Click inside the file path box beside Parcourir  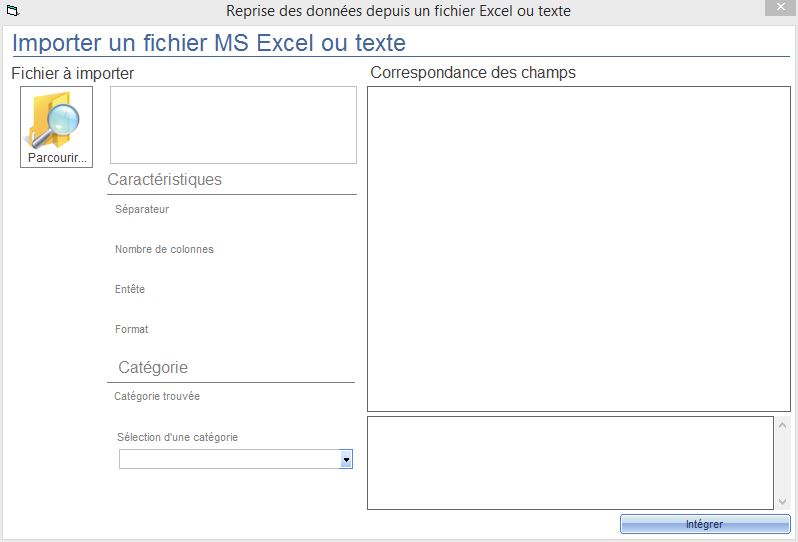(x=233, y=125)
